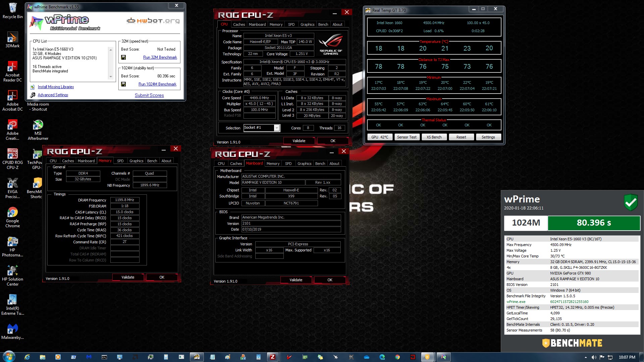Open MSI Afterburner desktop icon

[x=38, y=130]
